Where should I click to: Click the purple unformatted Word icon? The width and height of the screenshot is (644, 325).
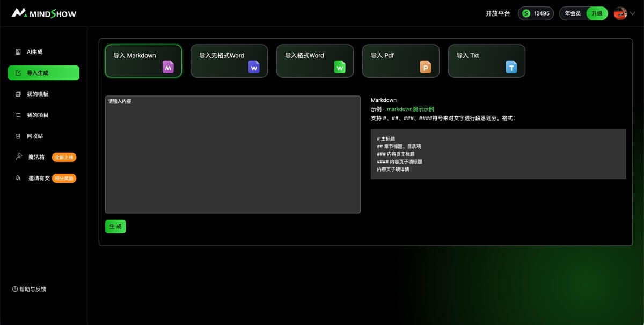(254, 67)
